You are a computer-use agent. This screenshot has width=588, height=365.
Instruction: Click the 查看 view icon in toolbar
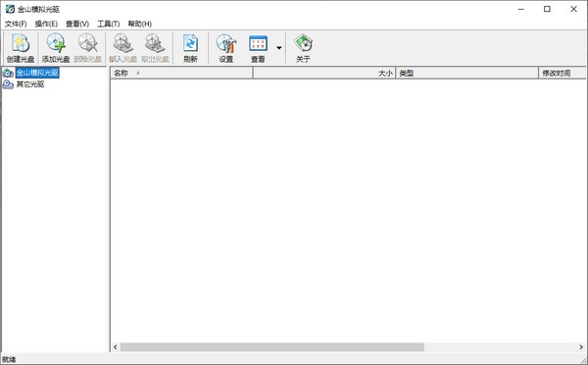pos(258,48)
